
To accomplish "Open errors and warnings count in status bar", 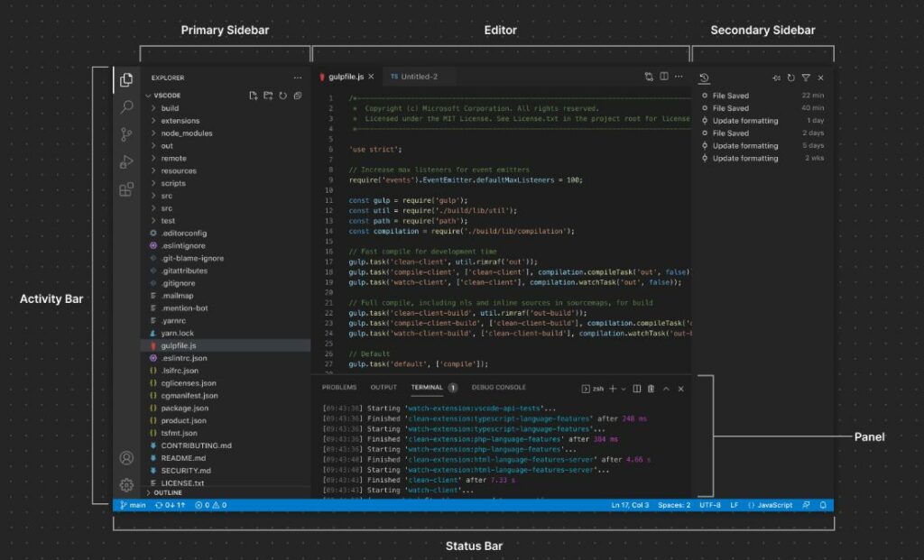I will click(211, 505).
